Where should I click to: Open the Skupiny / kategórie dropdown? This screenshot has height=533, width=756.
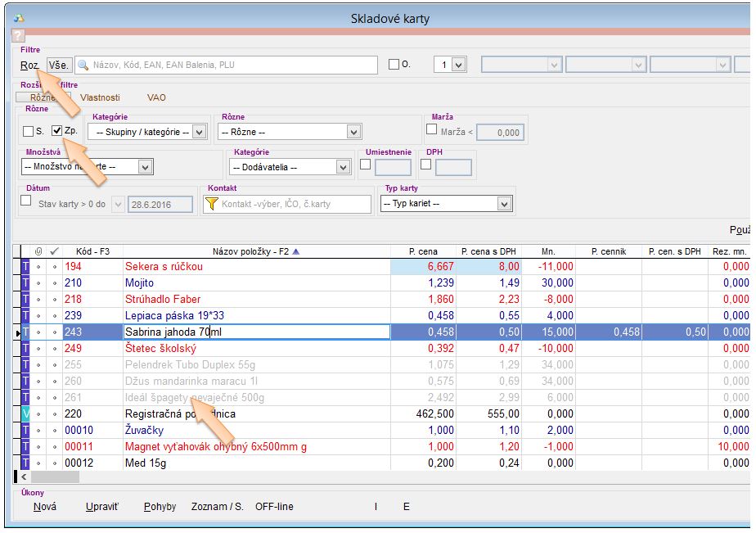(200, 132)
